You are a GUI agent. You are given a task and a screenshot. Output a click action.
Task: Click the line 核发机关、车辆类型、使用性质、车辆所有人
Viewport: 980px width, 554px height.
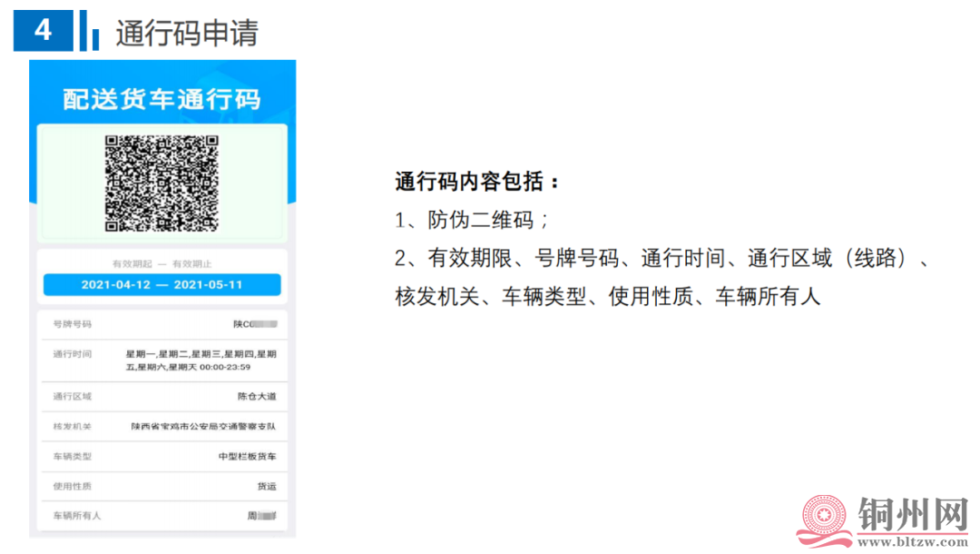point(607,296)
